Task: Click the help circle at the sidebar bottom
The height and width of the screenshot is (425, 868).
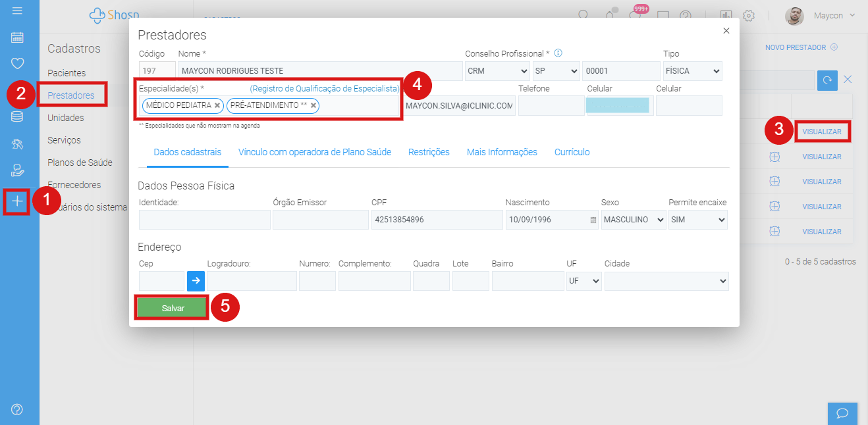Action: tap(17, 409)
